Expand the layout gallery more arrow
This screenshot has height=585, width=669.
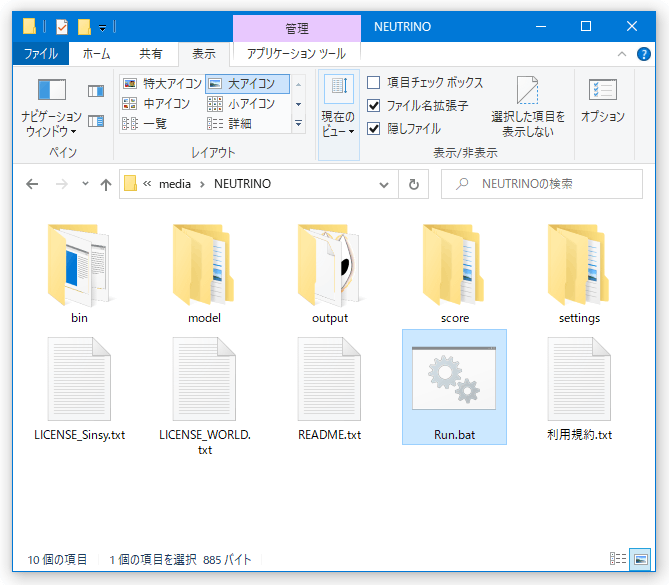(x=299, y=124)
